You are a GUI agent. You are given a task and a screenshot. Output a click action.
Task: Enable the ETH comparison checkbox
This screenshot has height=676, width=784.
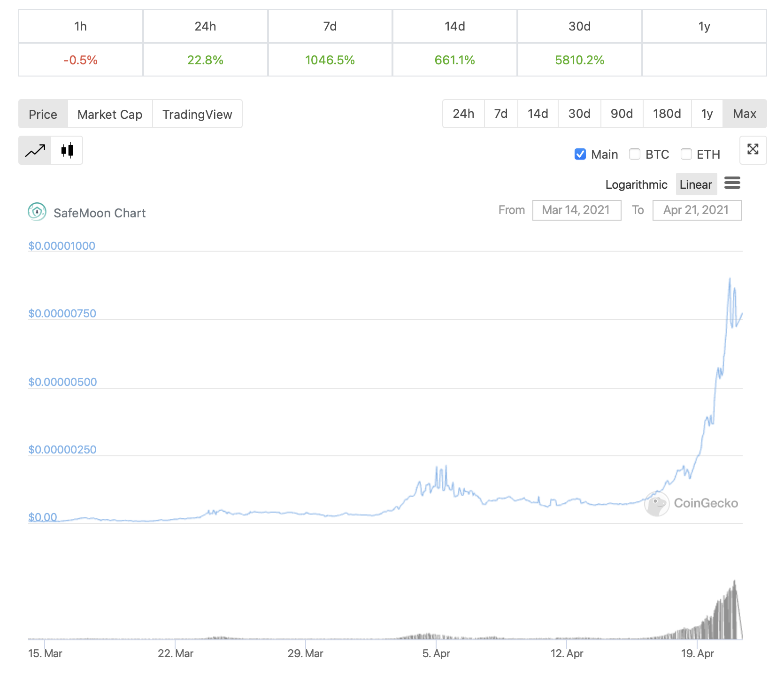(686, 154)
